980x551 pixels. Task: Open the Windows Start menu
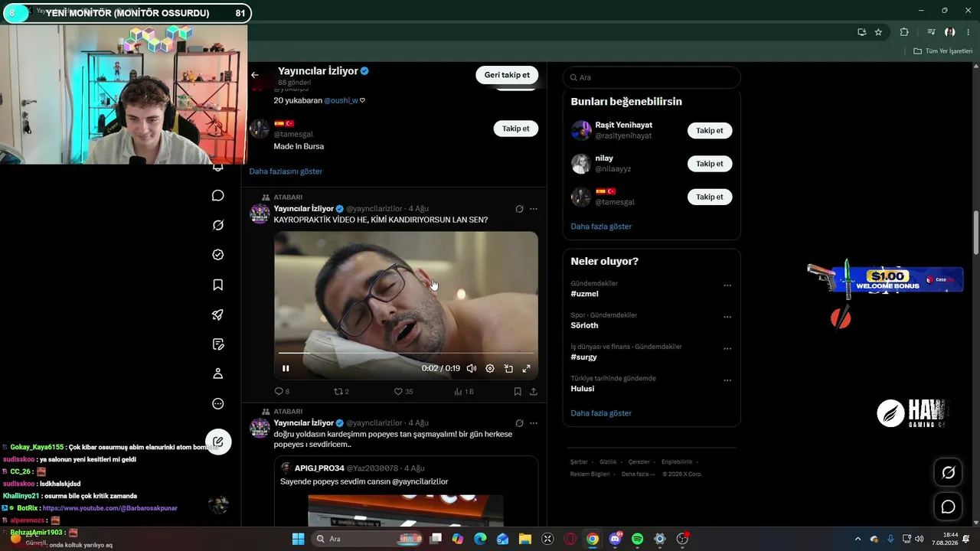point(299,539)
